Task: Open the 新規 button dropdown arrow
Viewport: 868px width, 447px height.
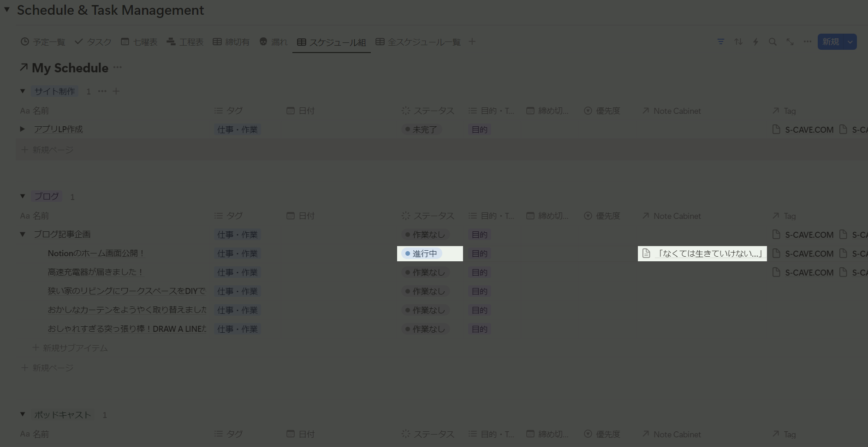Action: (x=850, y=41)
